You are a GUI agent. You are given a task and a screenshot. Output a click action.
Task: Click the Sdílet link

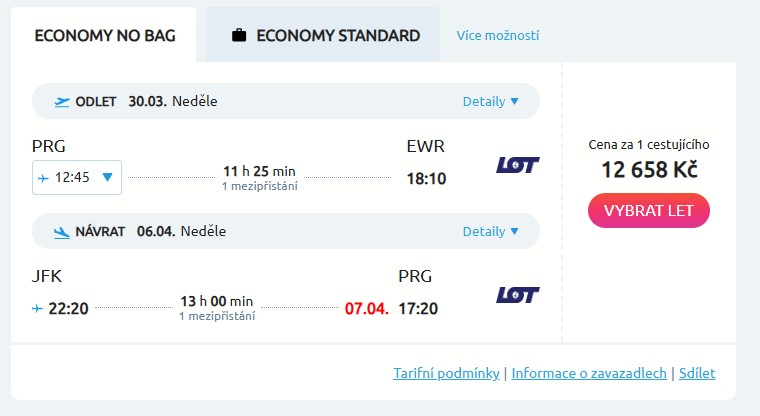pyautogui.click(x=697, y=374)
